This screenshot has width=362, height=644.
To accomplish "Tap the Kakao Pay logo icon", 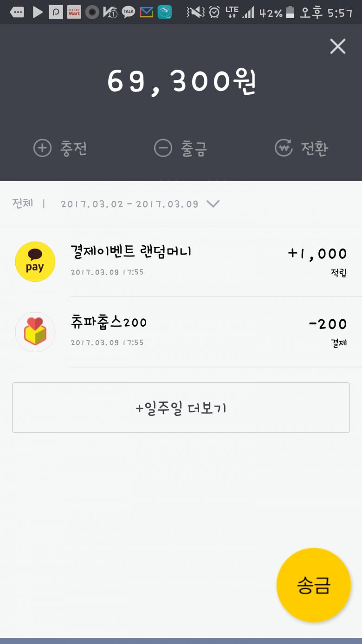I will pos(35,262).
